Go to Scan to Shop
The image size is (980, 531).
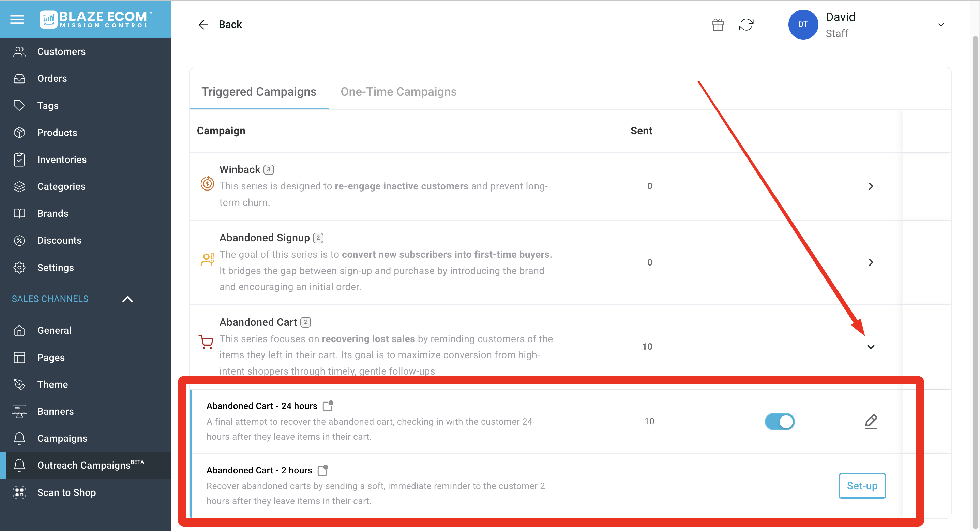tap(66, 492)
